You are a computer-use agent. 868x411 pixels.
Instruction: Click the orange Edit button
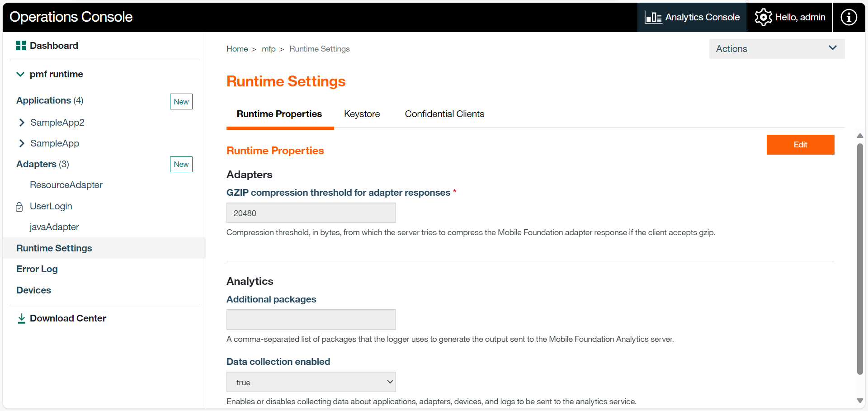[800, 145]
